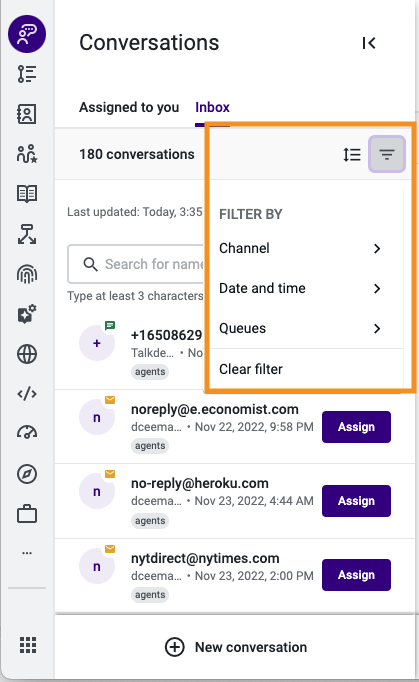Click the sort conversations icon
The image size is (419, 682).
352,154
